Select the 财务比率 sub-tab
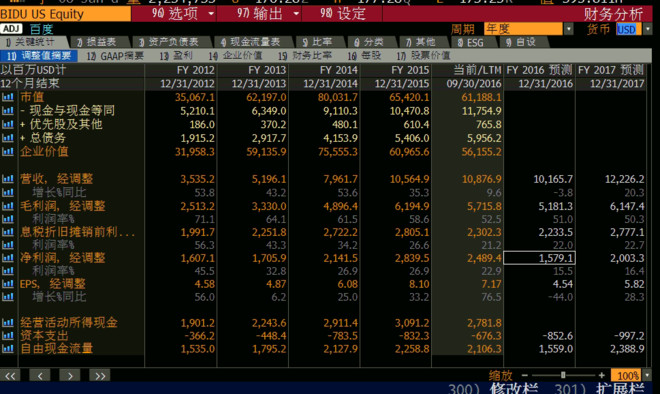660x394 pixels. (x=305, y=56)
